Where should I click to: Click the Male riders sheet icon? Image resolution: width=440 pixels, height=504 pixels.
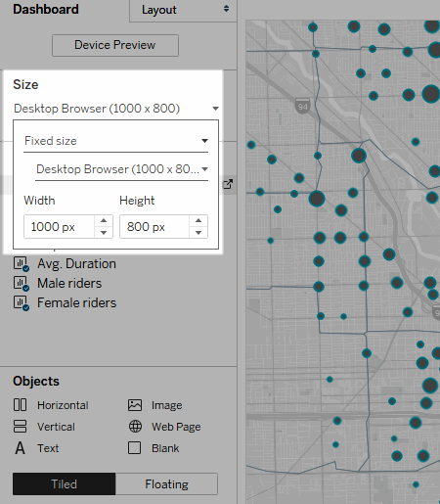coord(22,284)
